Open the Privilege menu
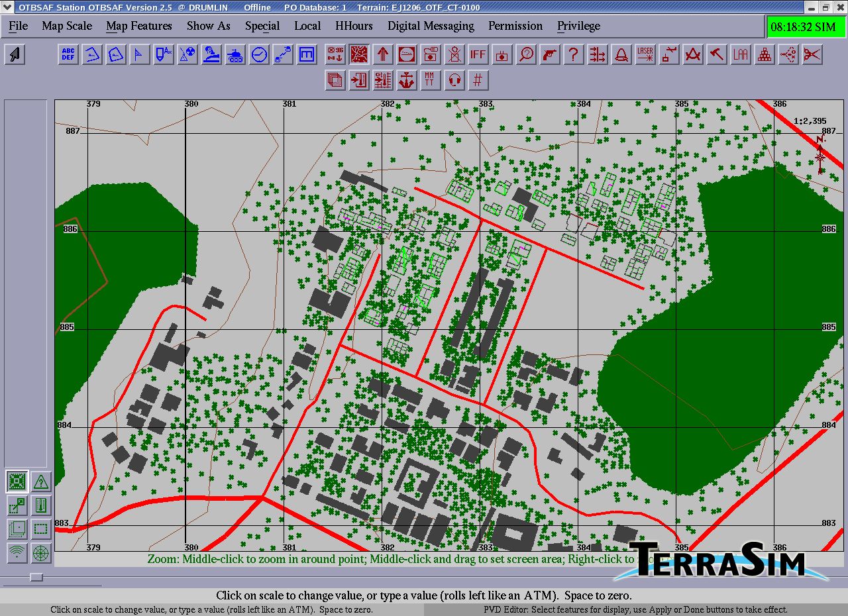 [578, 26]
